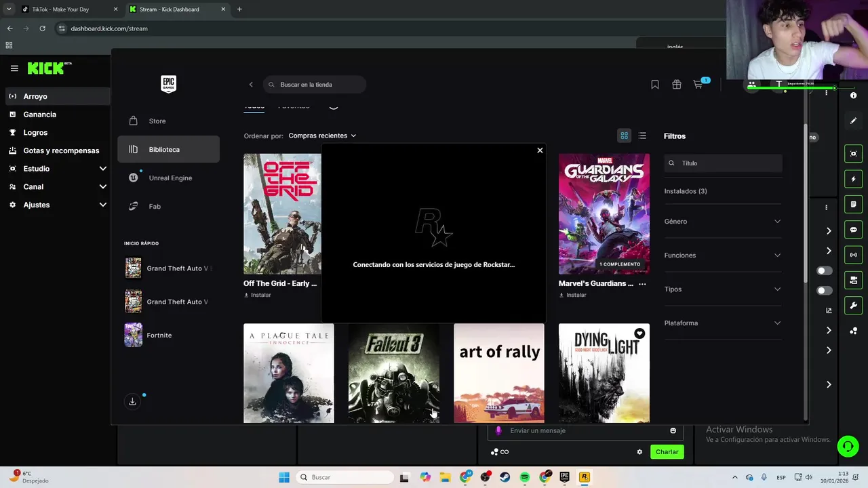Viewport: 868px width, 488px height.
Task: Expand the Funciones filter
Action: (723, 256)
